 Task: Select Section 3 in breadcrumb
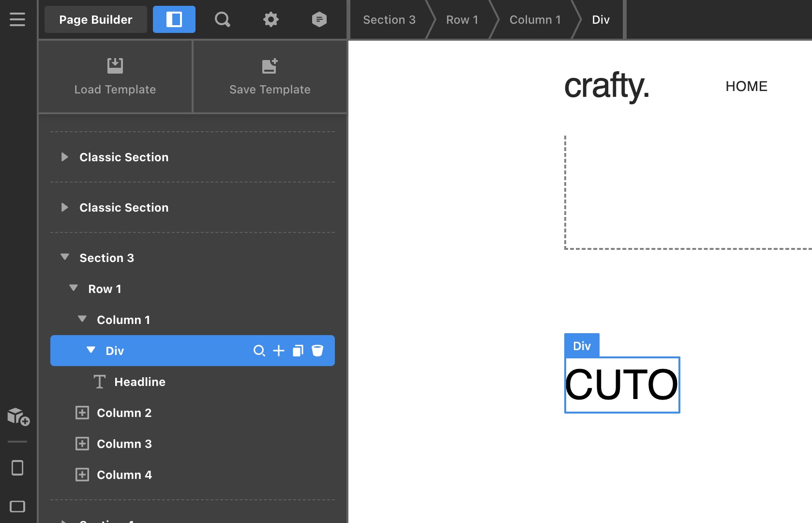[389, 20]
